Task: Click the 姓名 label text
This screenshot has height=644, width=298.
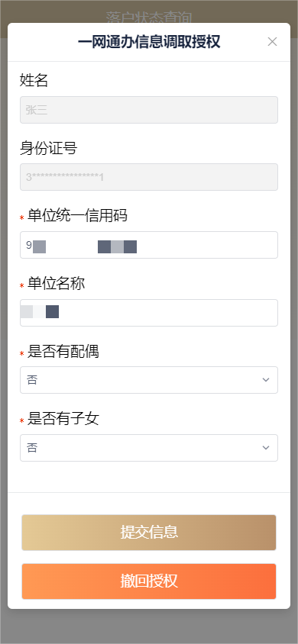Action: 34,81
